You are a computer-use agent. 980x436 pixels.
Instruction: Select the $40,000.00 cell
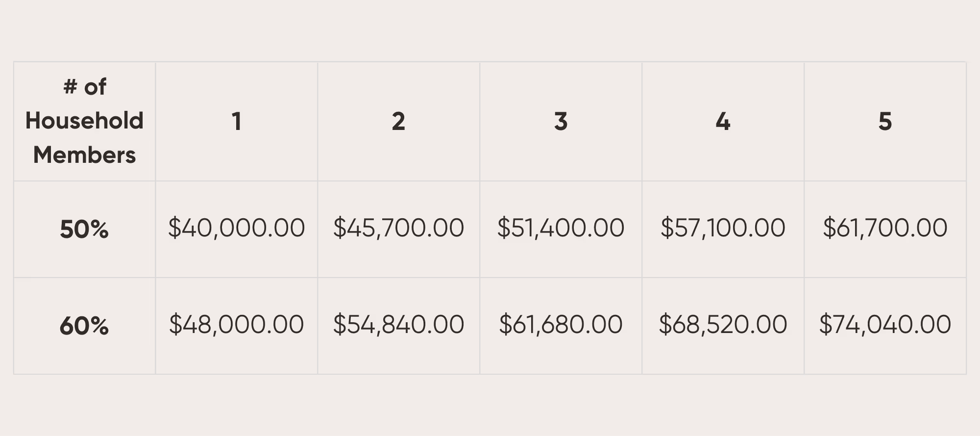pos(237,229)
